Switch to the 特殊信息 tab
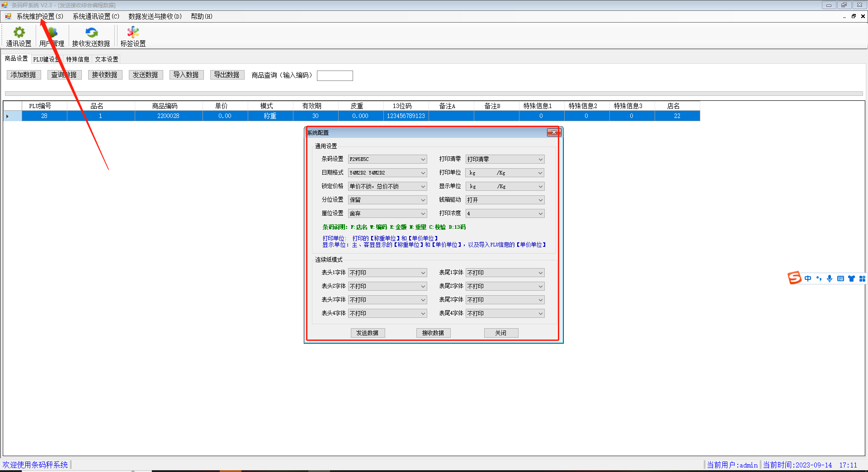This screenshot has width=868, height=472. pyautogui.click(x=78, y=59)
